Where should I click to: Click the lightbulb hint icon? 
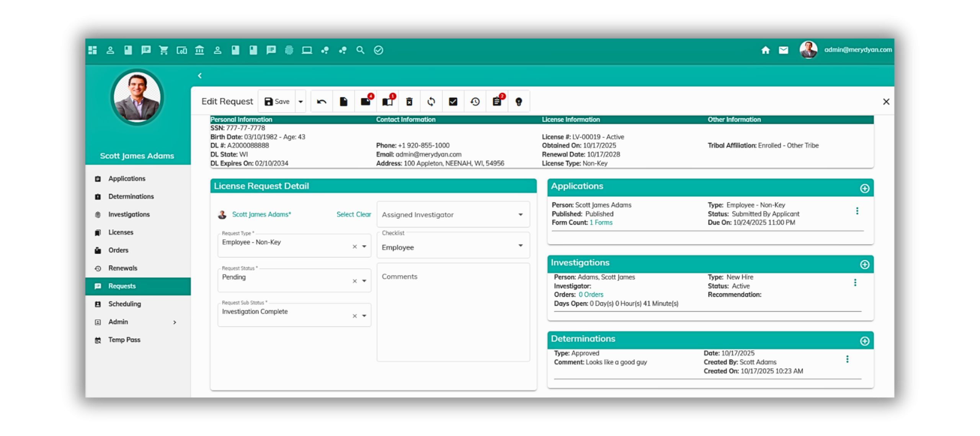519,102
